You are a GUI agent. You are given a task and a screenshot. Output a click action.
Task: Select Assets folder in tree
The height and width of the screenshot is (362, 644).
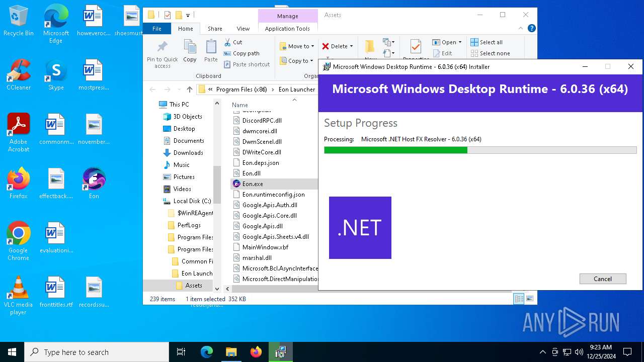pyautogui.click(x=194, y=286)
